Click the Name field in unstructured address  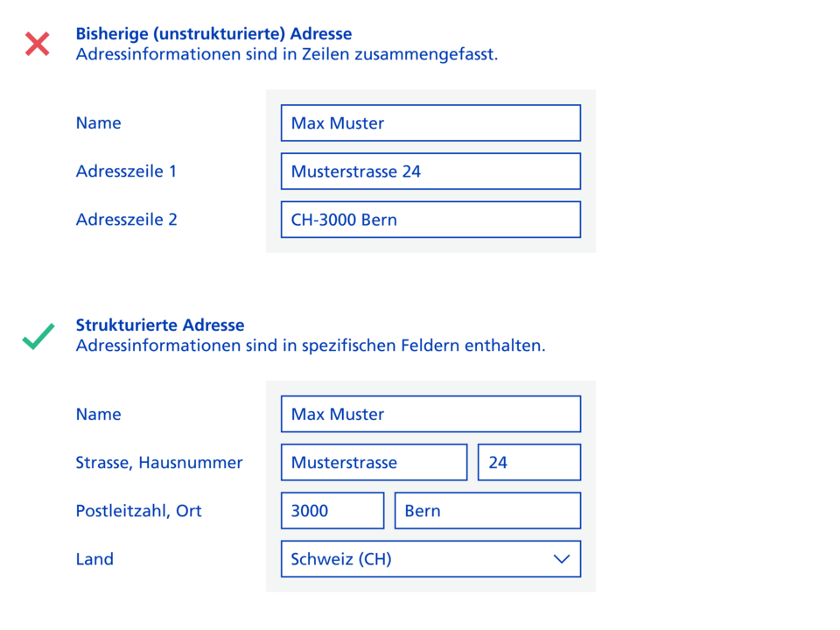click(430, 123)
